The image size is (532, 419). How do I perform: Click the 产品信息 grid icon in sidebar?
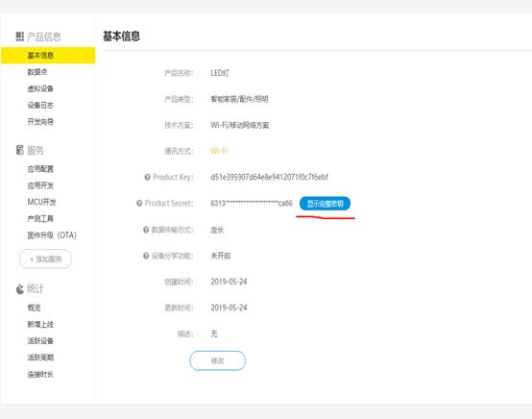(19, 37)
